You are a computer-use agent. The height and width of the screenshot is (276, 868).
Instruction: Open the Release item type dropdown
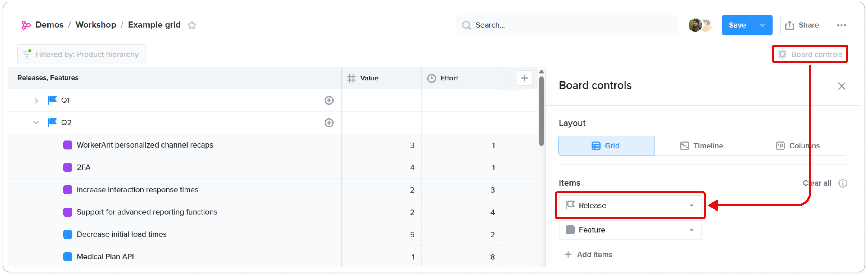coord(630,205)
